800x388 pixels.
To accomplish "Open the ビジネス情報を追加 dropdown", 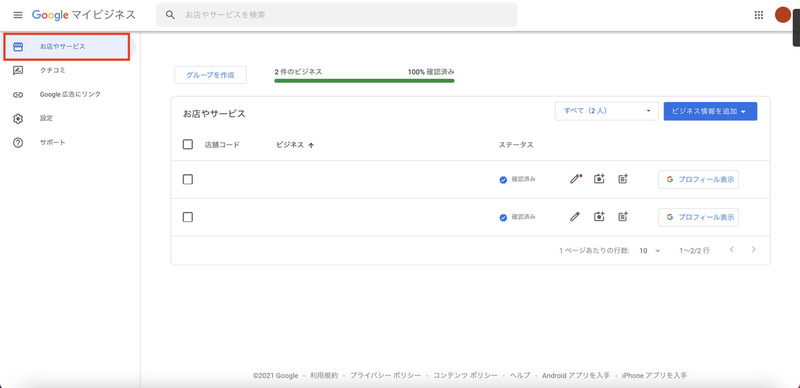I will point(710,111).
